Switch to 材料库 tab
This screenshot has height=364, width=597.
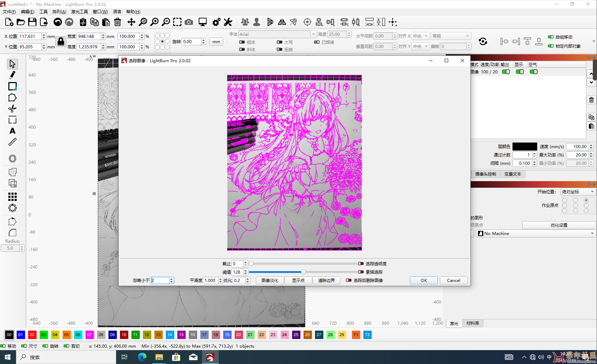coord(473,323)
